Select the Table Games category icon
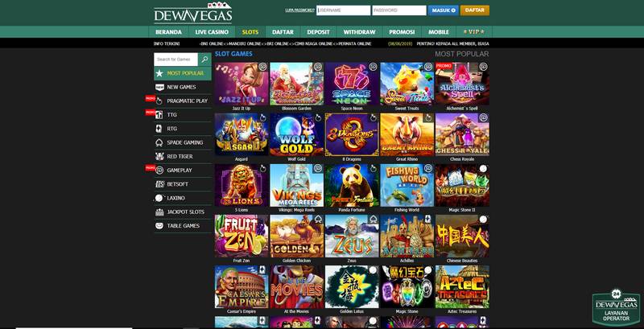The height and width of the screenshot is (329, 644). [x=159, y=225]
